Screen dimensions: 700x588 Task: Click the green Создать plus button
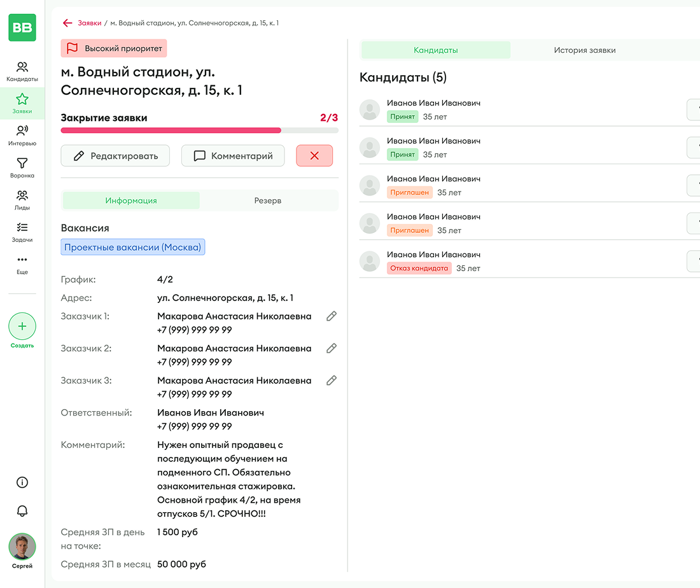point(22,326)
